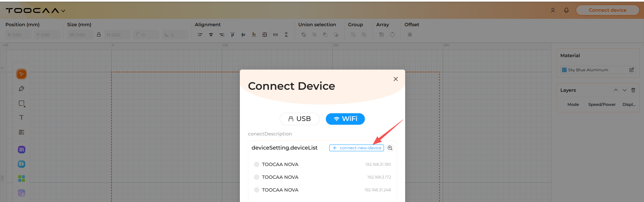Click the X position input field
644x202 pixels.
tap(18, 35)
